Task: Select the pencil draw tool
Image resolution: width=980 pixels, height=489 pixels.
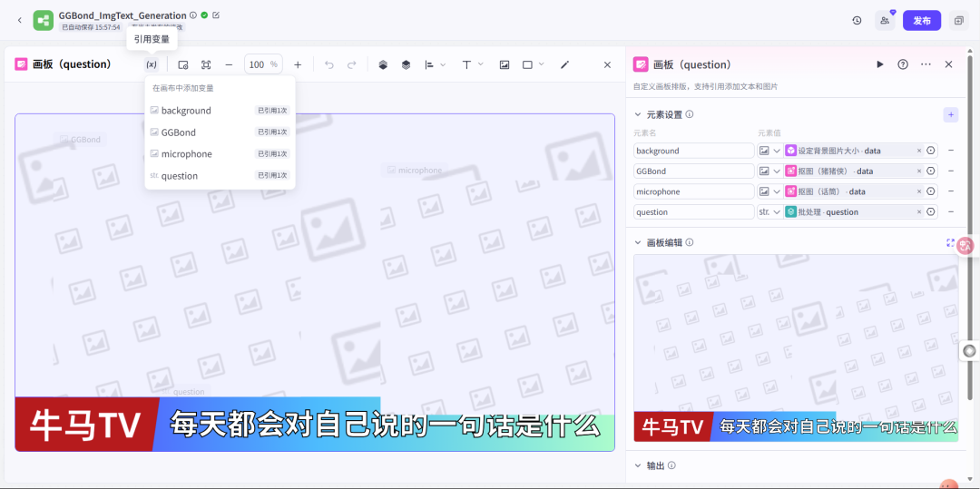Action: tap(564, 64)
